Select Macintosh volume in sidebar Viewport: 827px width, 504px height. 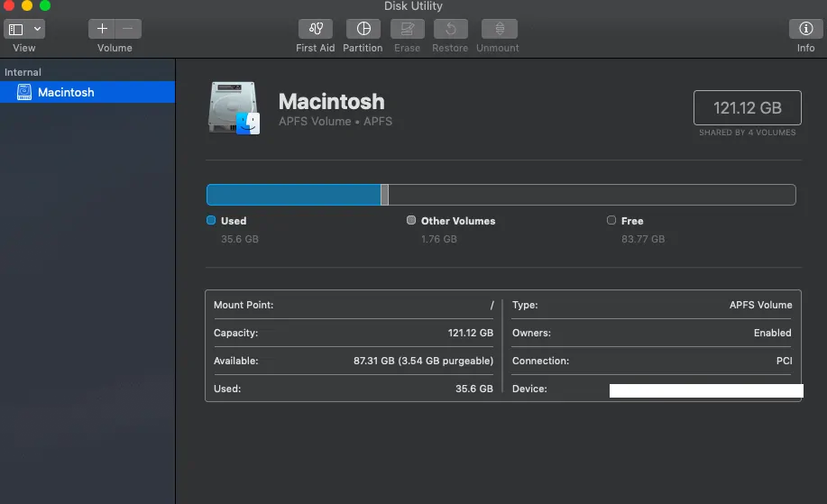tap(66, 92)
